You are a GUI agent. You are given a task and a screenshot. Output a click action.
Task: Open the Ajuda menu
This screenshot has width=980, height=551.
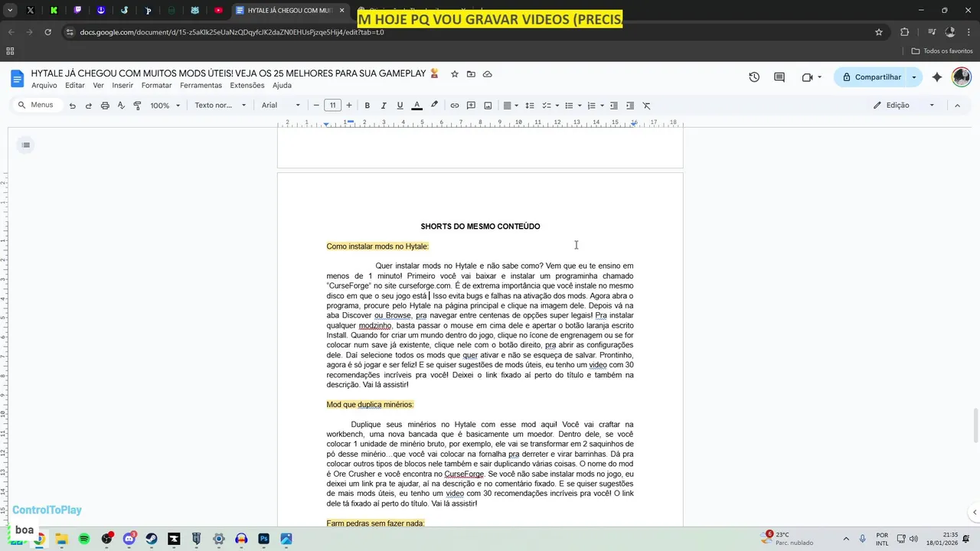282,86
